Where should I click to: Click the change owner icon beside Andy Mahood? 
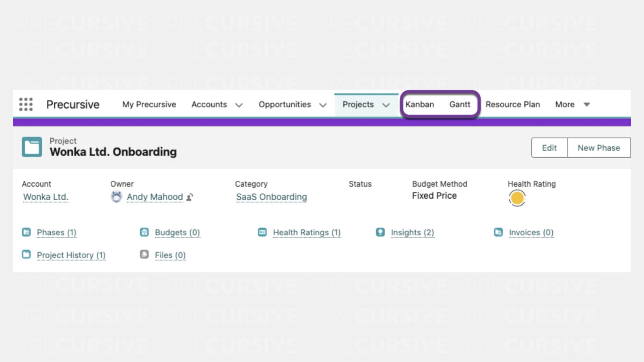[190, 197]
